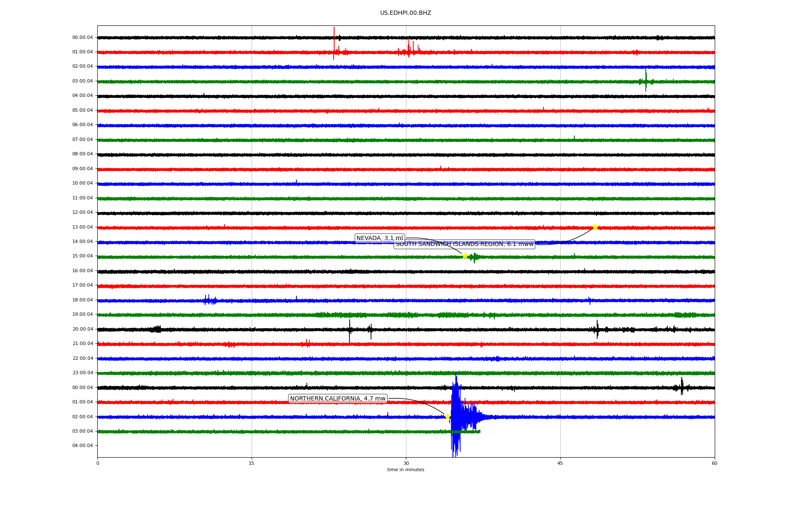Click the plot title US.EDHPI.00.BHZ
The image size is (812, 508).
tap(406, 13)
